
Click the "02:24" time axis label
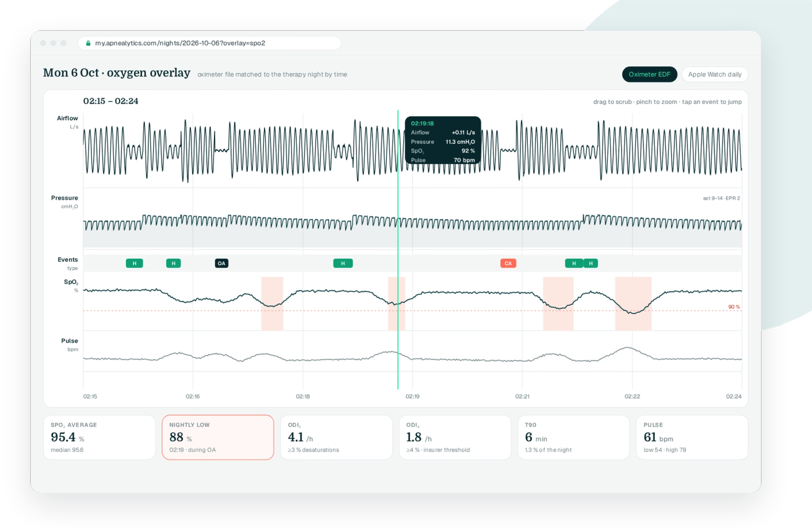[x=734, y=397]
